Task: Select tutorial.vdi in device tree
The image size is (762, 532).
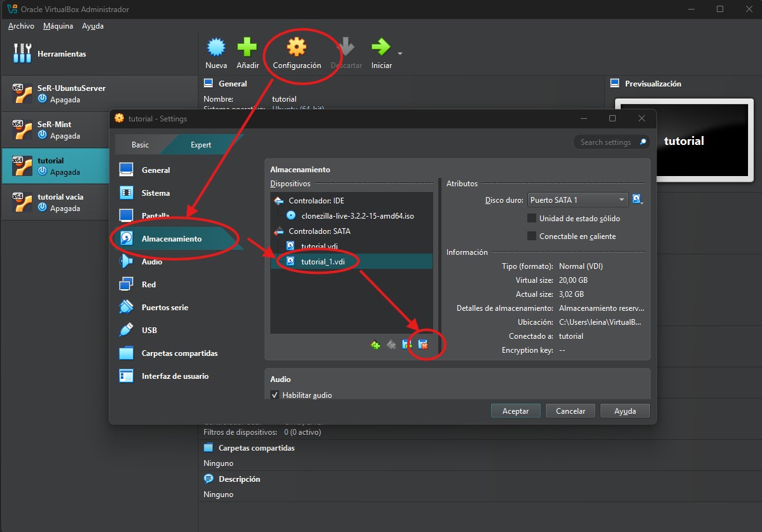Action: [319, 246]
